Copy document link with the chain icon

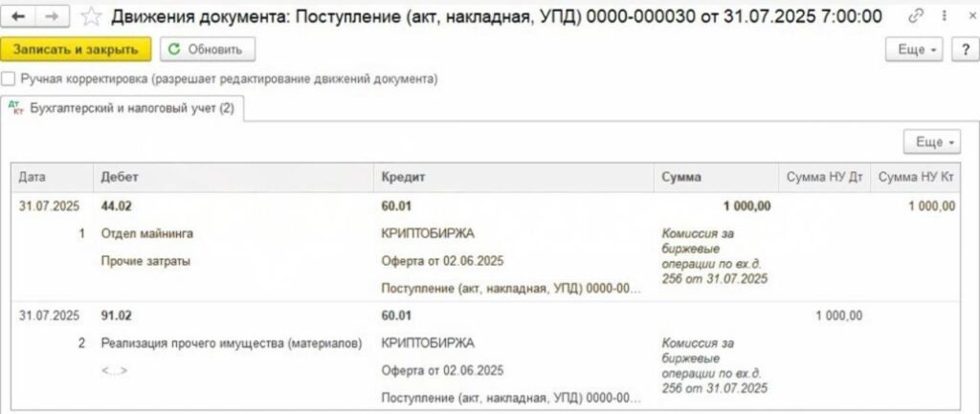916,16
